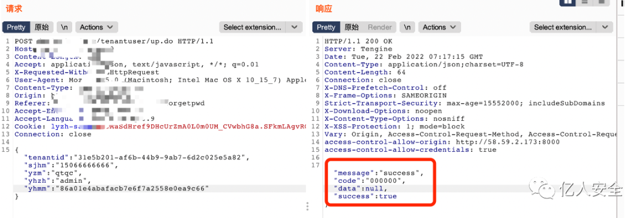Screen dimensions: 644x218
Task: Open the response Render tab
Action: pos(379,27)
